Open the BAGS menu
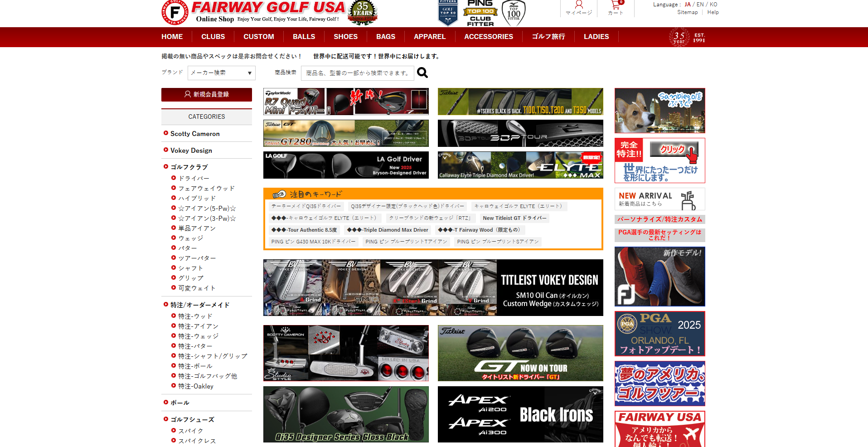This screenshot has height=447, width=868. pos(386,37)
